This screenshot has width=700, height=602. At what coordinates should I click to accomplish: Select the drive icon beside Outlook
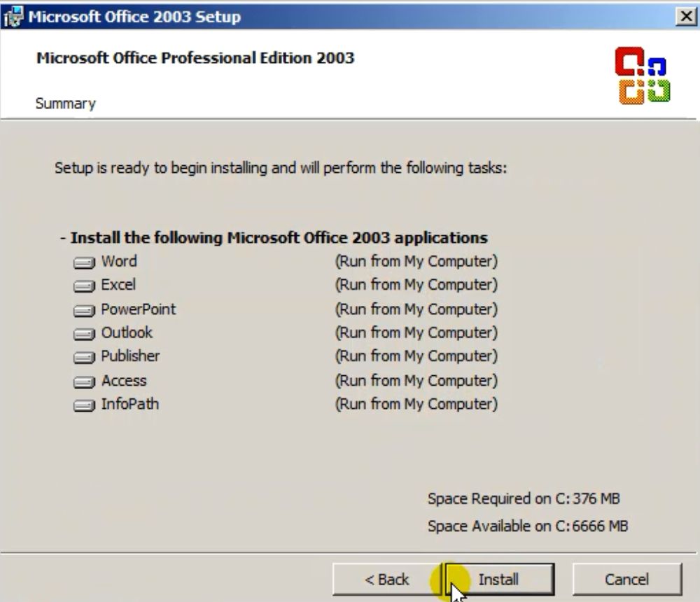tap(84, 334)
